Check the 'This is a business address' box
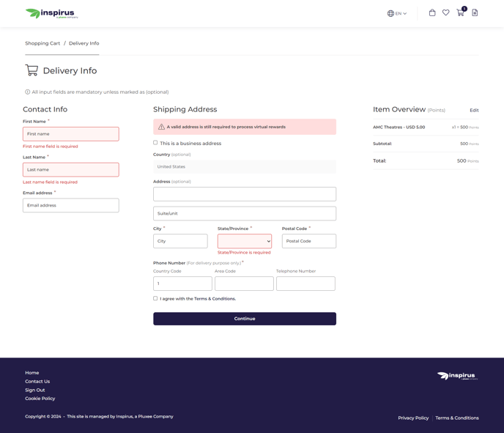The height and width of the screenshot is (433, 504). tap(155, 143)
